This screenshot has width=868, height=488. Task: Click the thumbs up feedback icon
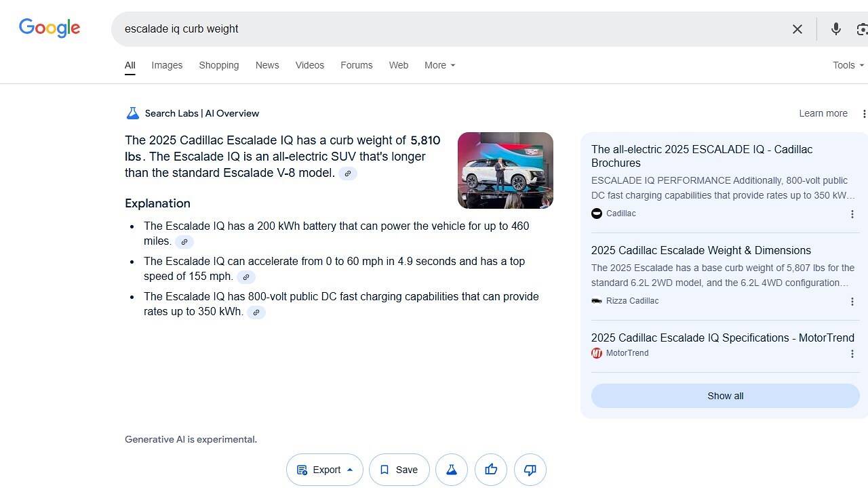coord(491,470)
